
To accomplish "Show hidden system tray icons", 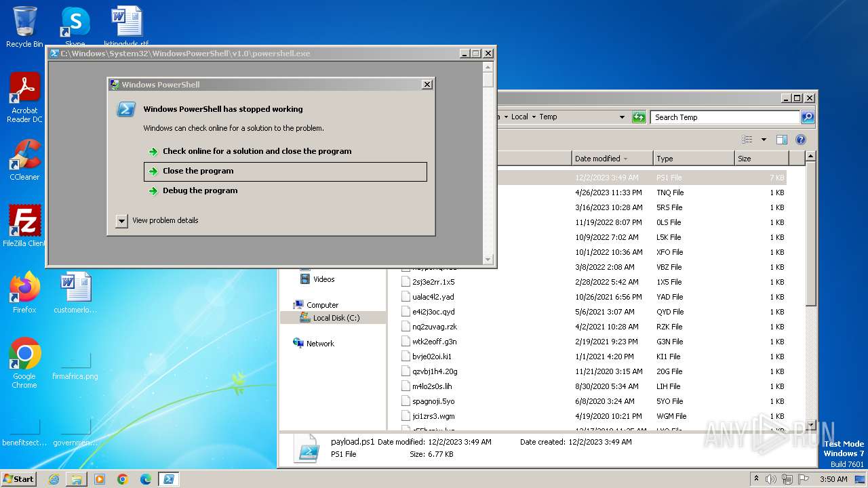I will pyautogui.click(x=757, y=479).
